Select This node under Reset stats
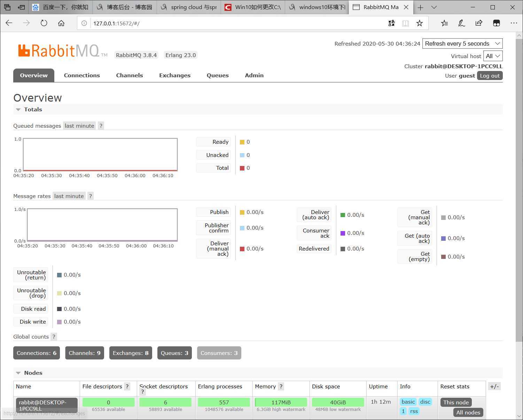The image size is (523, 420). pyautogui.click(x=456, y=402)
